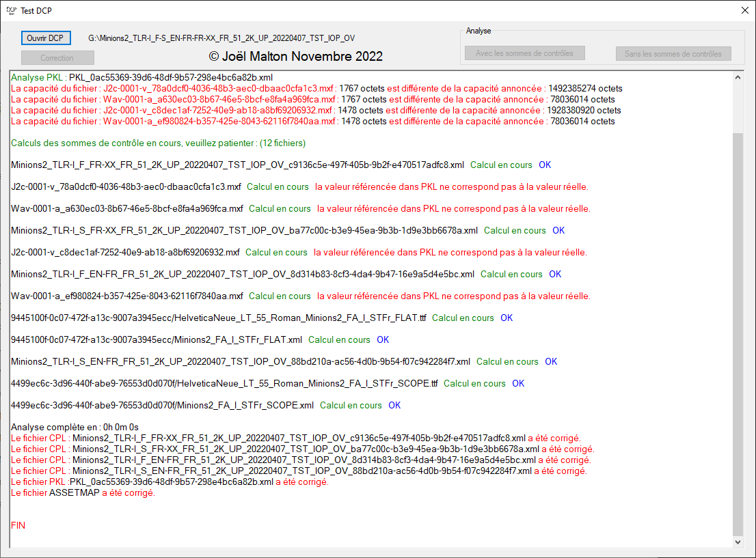Click the Ouvrir DCP button
Screen dimensions: 756x558
pos(46,38)
